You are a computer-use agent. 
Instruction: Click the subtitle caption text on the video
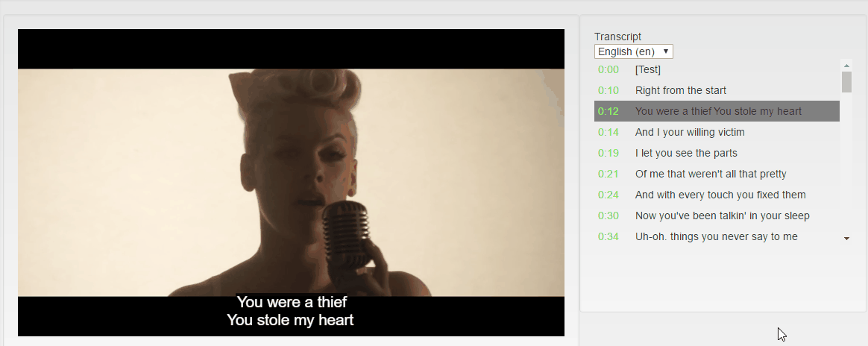(291, 310)
